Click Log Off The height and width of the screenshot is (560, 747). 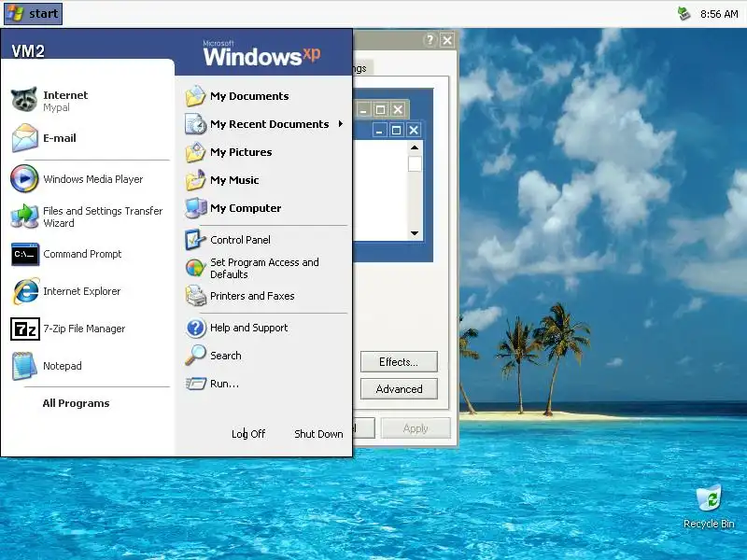pos(248,434)
